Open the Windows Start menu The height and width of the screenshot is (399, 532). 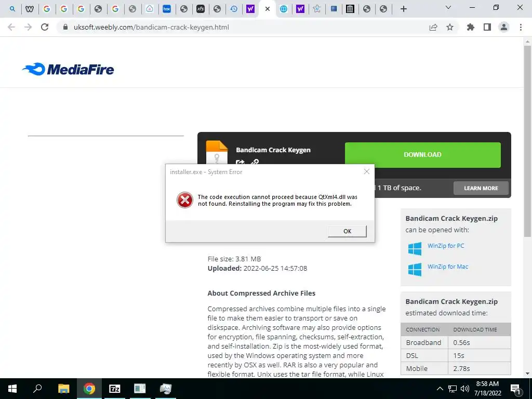coord(12,389)
